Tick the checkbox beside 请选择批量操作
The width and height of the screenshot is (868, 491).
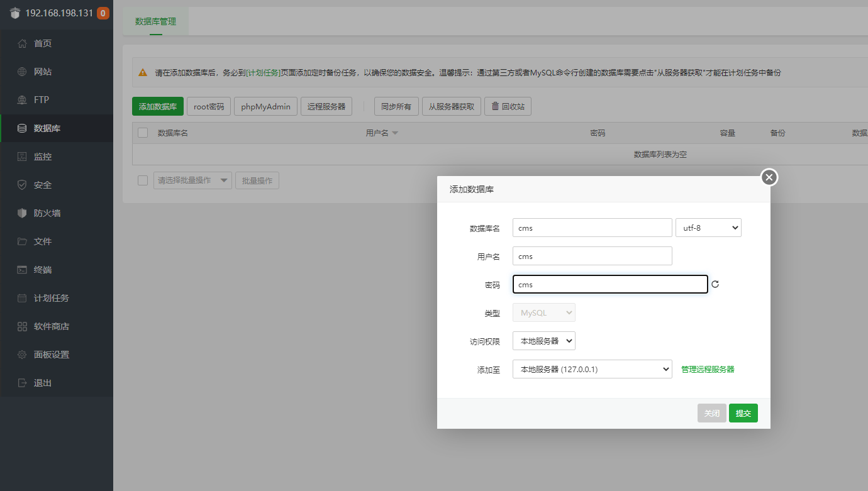click(143, 180)
